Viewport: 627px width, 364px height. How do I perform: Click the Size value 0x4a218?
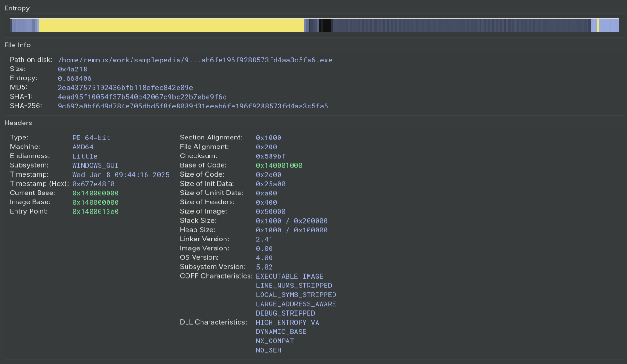pos(73,70)
